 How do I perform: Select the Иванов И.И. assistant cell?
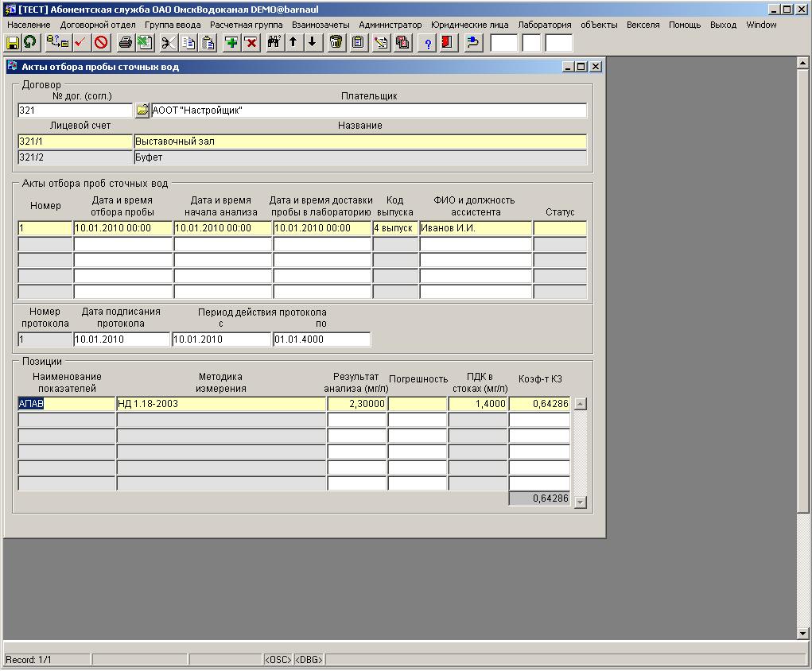tap(475, 228)
